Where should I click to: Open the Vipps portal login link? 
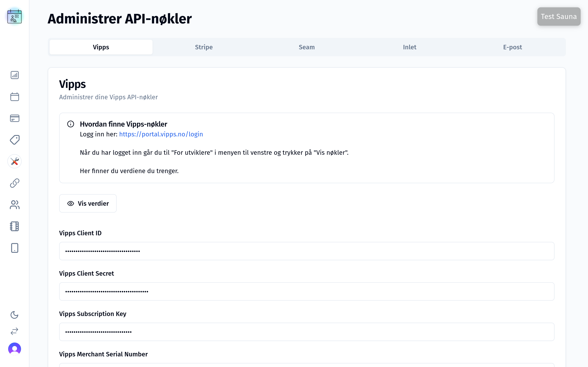point(161,134)
